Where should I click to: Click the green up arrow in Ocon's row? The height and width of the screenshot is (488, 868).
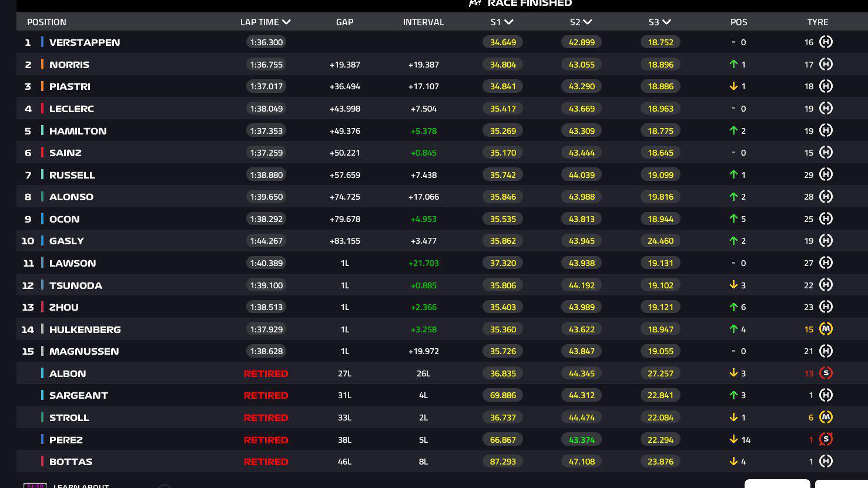click(733, 219)
